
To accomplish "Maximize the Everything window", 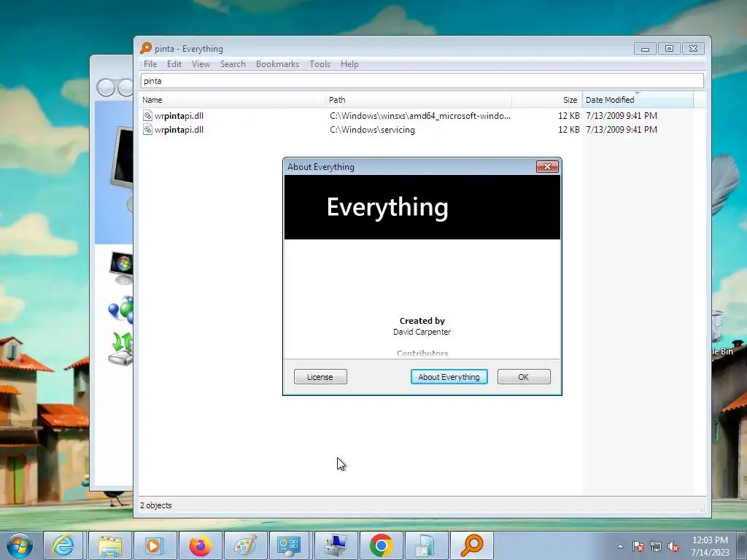I will click(669, 49).
